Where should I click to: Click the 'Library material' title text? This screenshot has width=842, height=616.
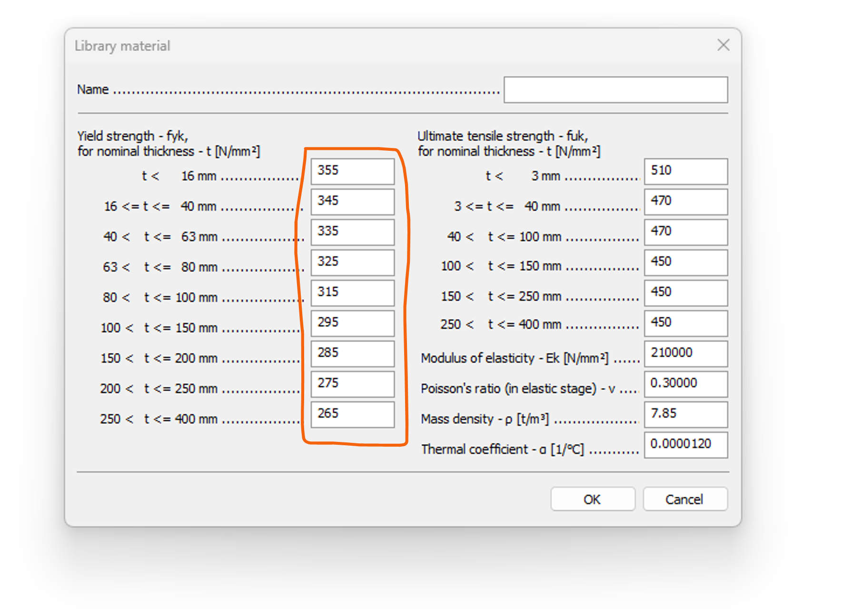tap(122, 46)
